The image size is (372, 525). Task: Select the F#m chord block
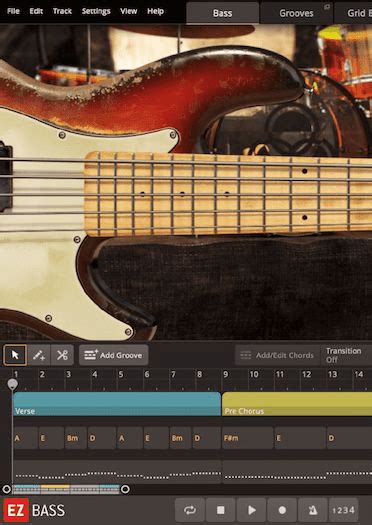(247, 438)
